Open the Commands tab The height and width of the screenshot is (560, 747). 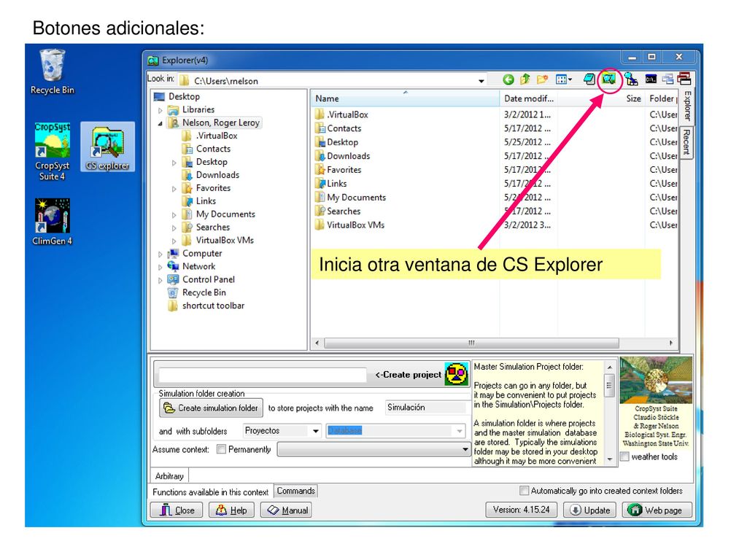[x=296, y=491]
